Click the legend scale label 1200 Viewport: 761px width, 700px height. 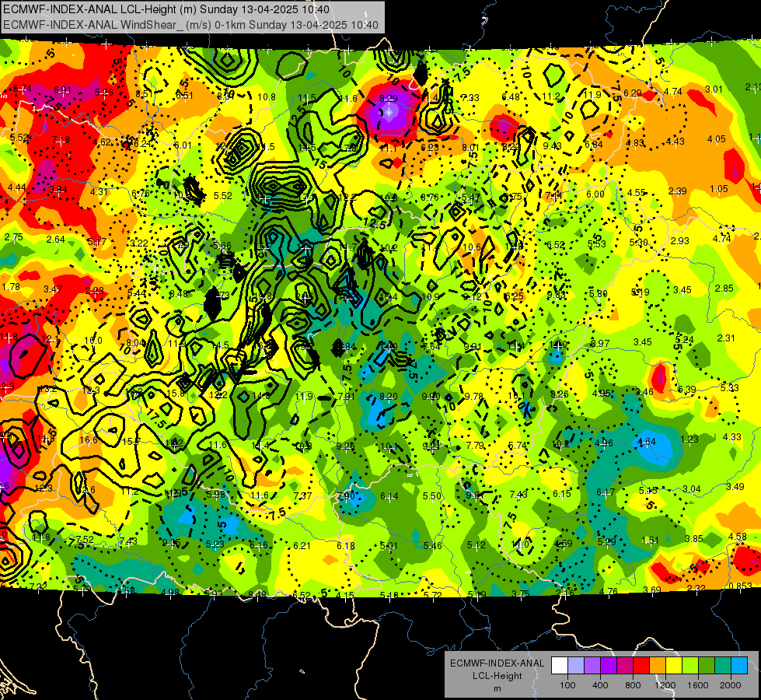665,685
